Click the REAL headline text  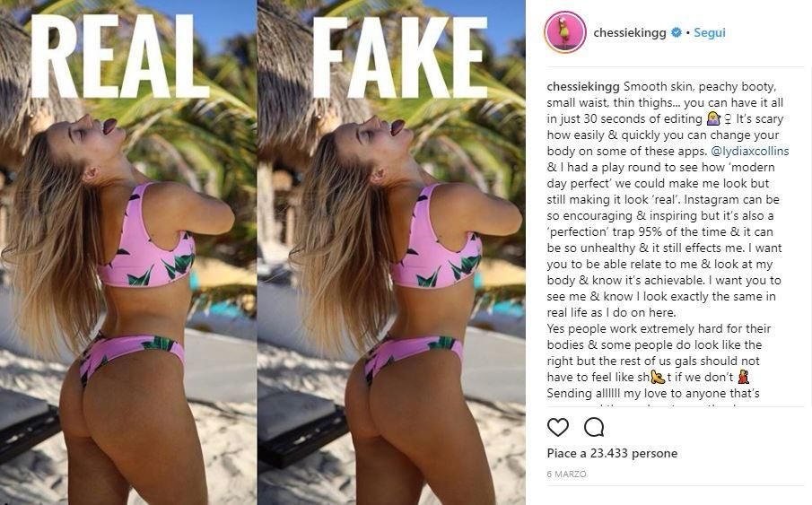pyautogui.click(x=119, y=57)
